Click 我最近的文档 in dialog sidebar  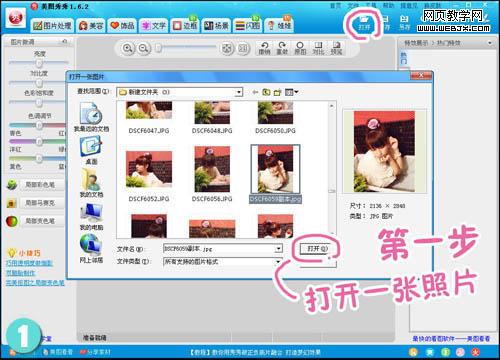coord(91,117)
